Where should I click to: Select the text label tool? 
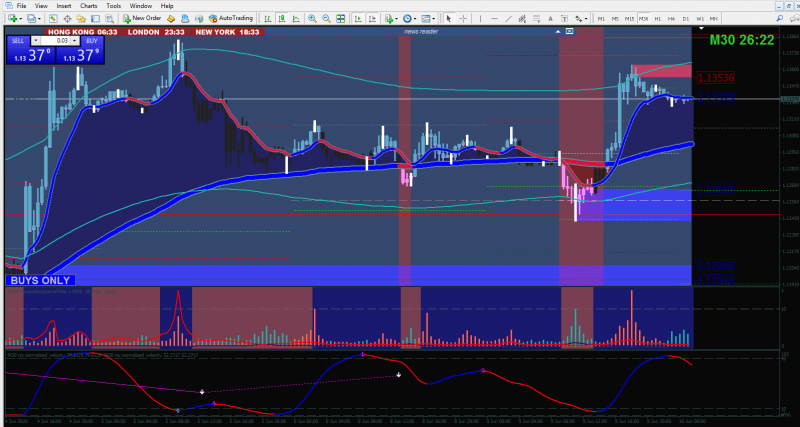click(x=565, y=18)
